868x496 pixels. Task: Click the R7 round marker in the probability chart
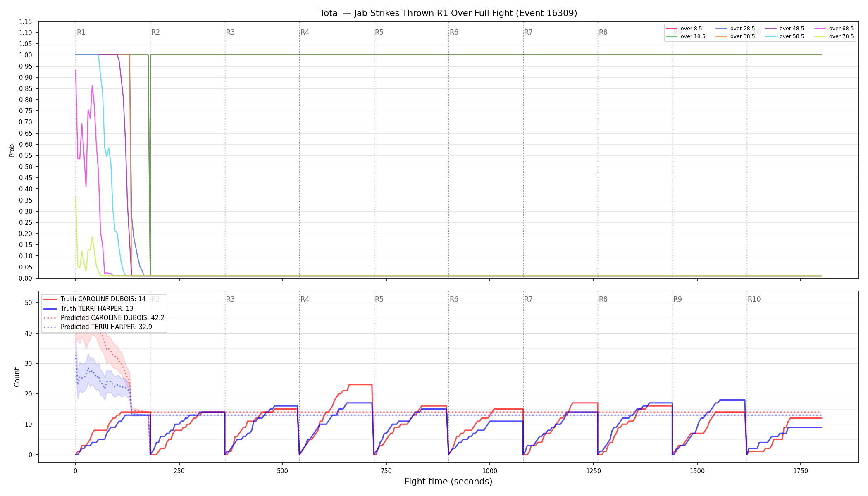click(528, 32)
